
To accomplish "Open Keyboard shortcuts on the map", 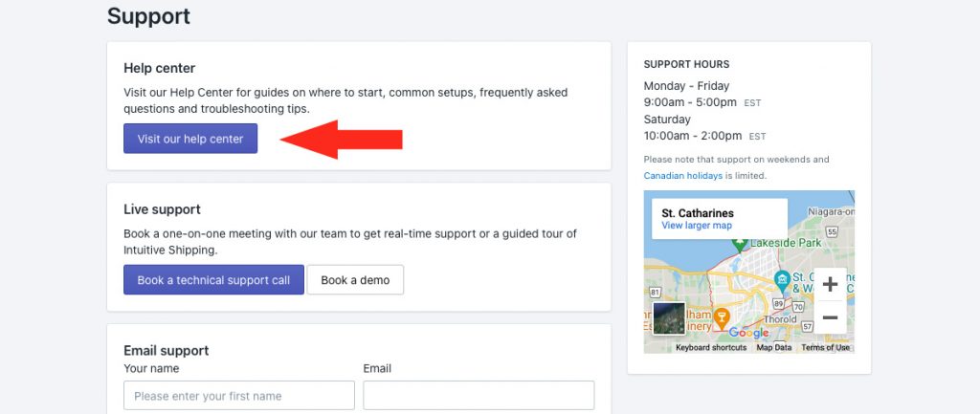I will click(711, 348).
